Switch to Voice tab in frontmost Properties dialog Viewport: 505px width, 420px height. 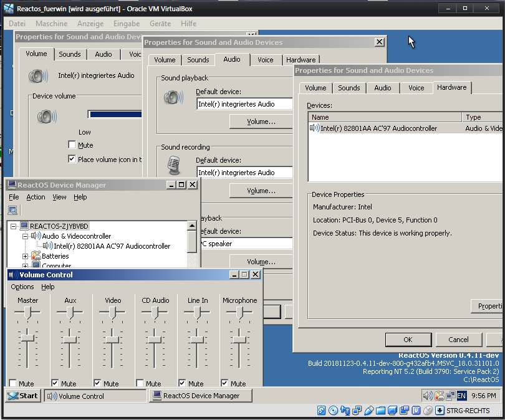coord(416,88)
